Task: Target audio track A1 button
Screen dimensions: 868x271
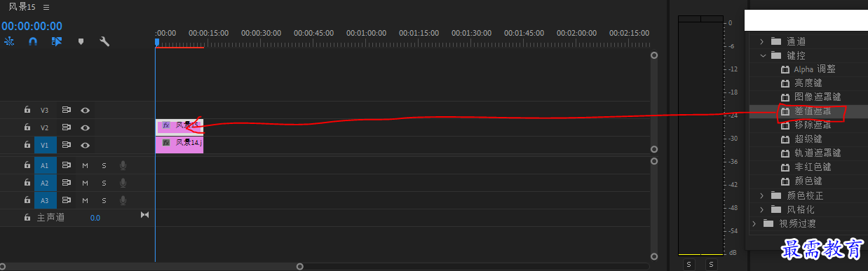Action: [45, 165]
